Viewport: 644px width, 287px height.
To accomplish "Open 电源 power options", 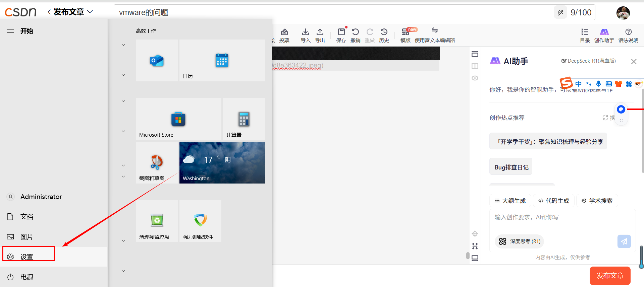I will click(x=54, y=277).
